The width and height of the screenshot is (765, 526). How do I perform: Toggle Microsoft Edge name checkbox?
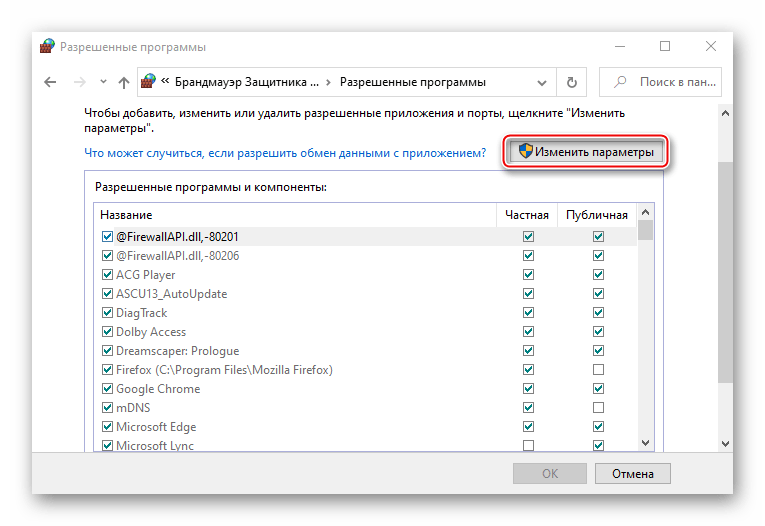click(107, 427)
